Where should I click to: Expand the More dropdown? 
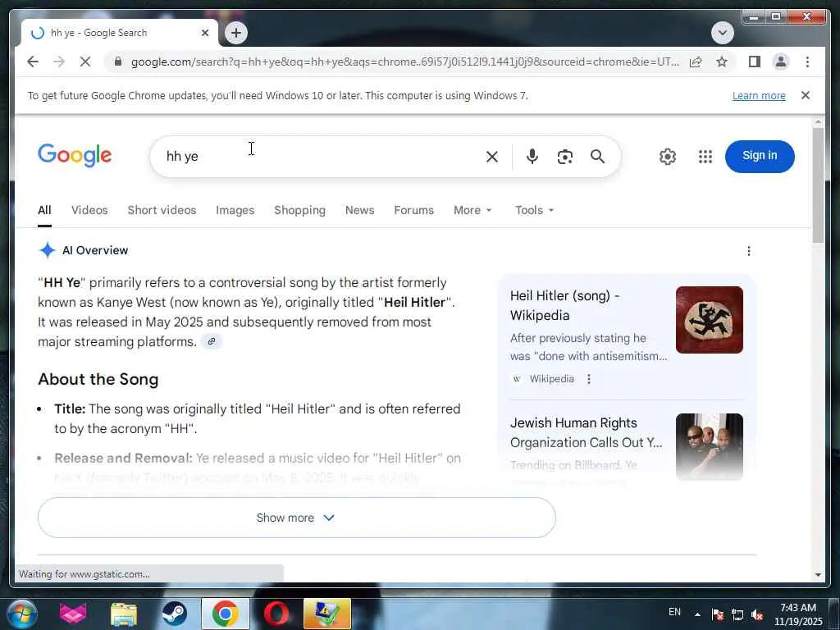point(472,211)
